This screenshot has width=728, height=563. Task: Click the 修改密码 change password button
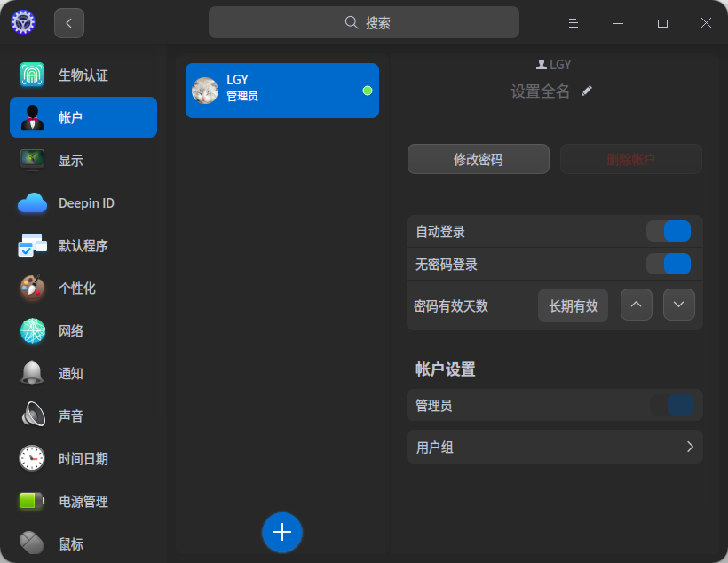[478, 159]
